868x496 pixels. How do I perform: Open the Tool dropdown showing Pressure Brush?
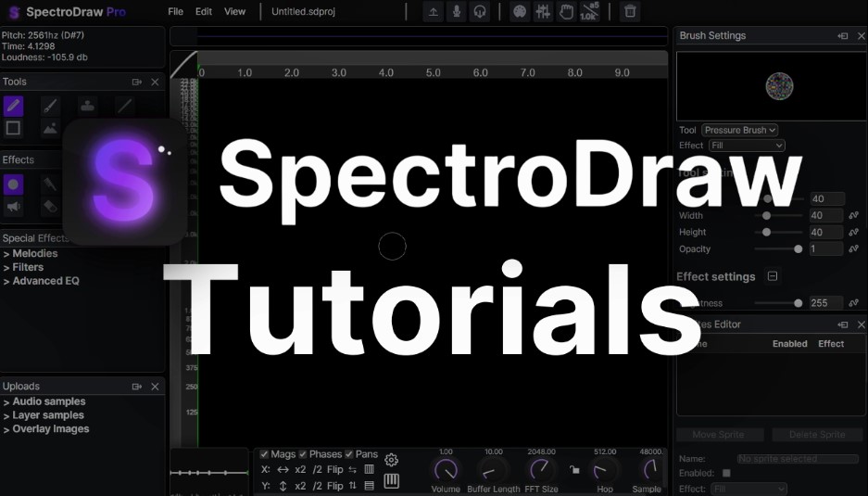pyautogui.click(x=739, y=130)
